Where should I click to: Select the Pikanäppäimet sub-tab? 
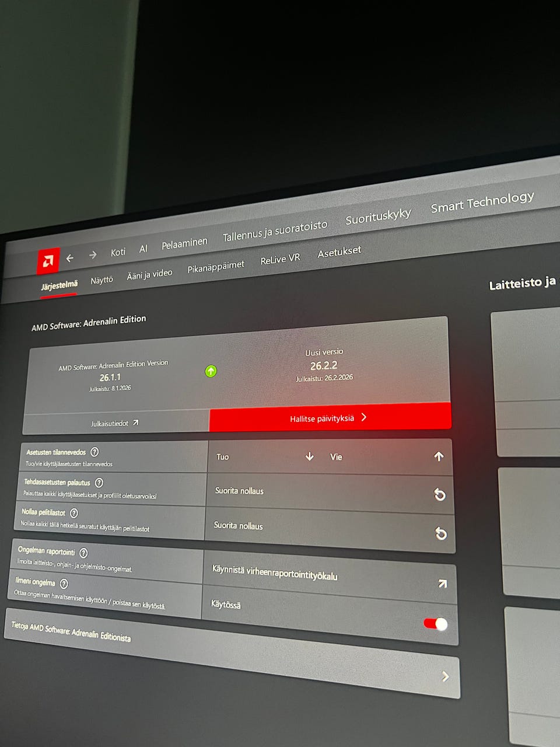216,267
